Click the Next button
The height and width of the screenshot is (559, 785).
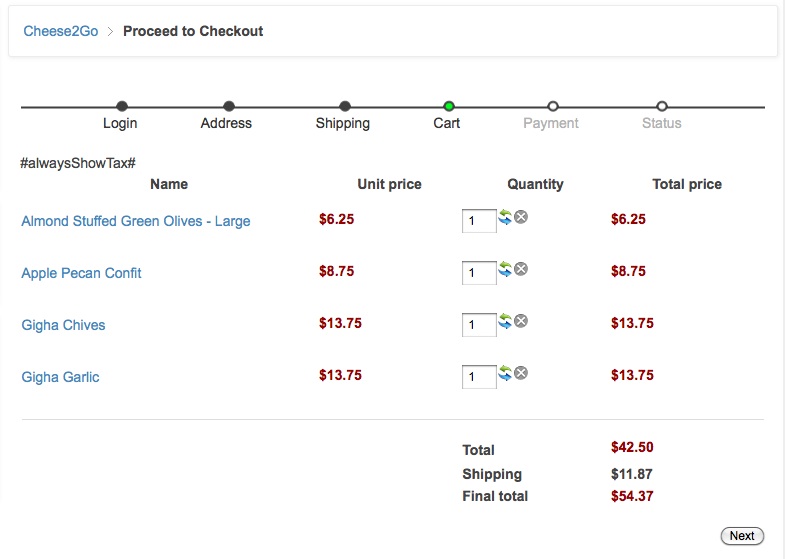point(742,536)
